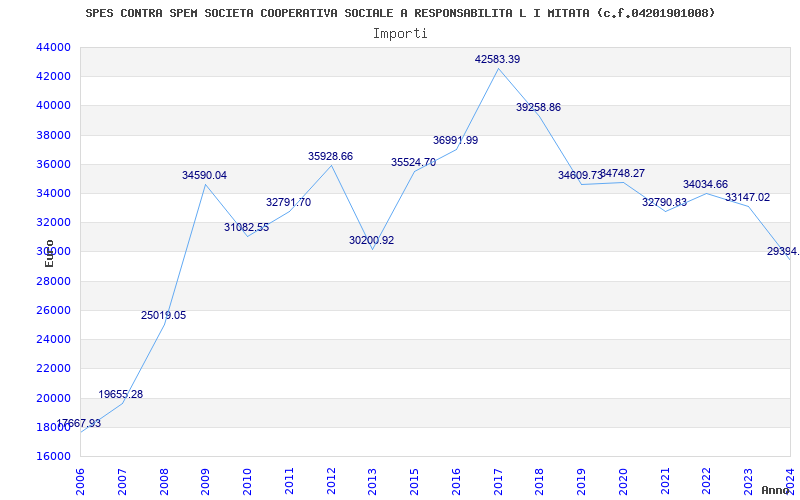This screenshot has width=800, height=500.
Task: Click the data label 19655.28
Action: point(120,394)
